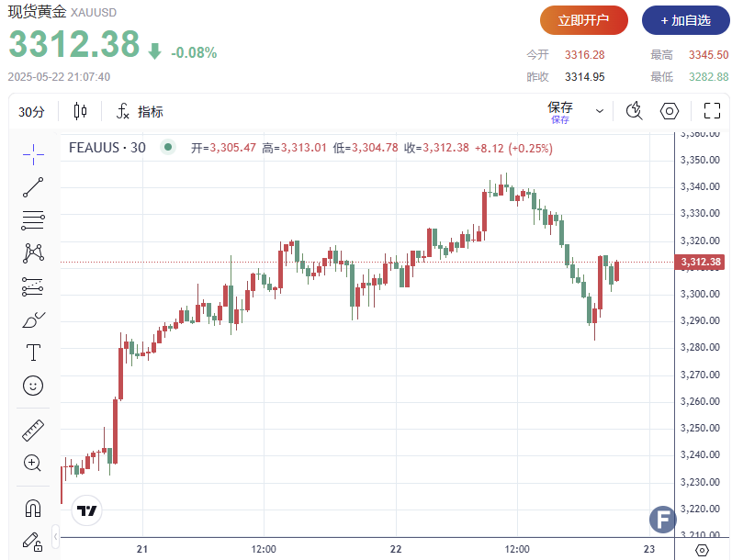
Task: Click the zoom in magnifier tool
Action: 33,463
